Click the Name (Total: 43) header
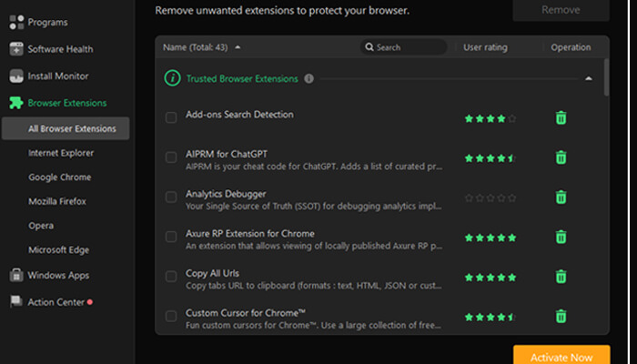The width and height of the screenshot is (637, 364). coord(195,47)
